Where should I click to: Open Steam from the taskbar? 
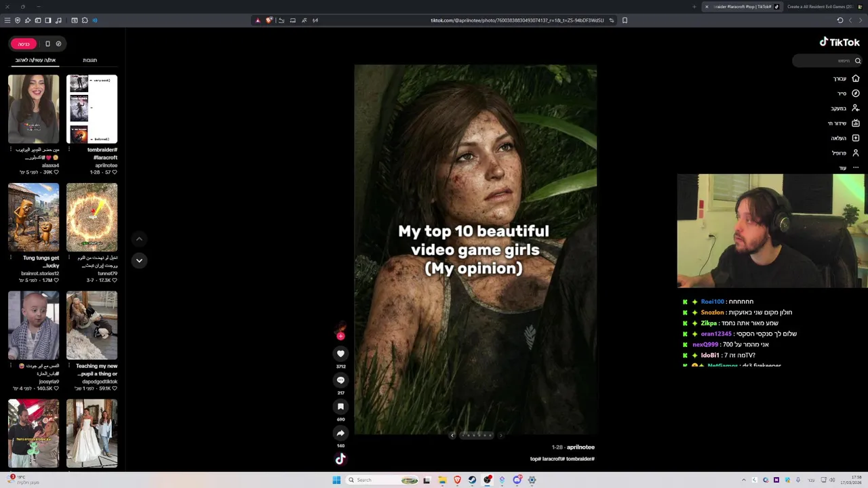point(472,480)
